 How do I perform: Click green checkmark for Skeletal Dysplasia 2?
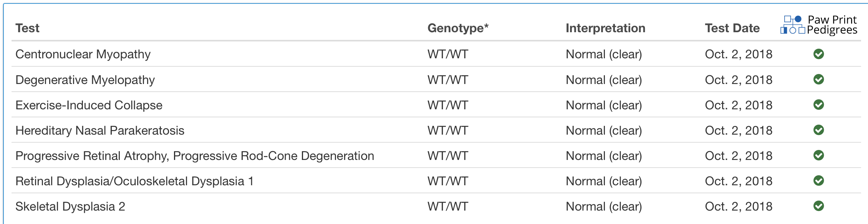click(818, 206)
